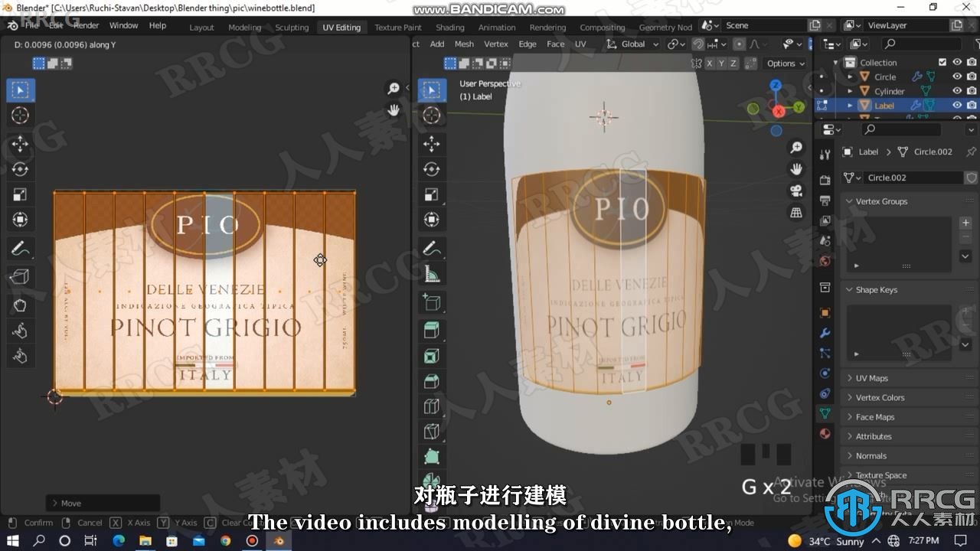Select the Box Select tool in UV editor
Viewport: 980px width, 551px height.
(x=20, y=90)
